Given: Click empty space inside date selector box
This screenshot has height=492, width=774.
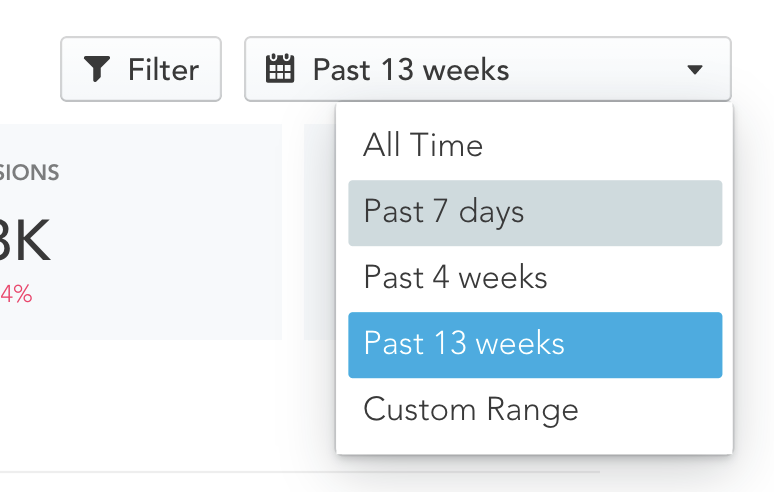Looking at the screenshot, I should 597,69.
